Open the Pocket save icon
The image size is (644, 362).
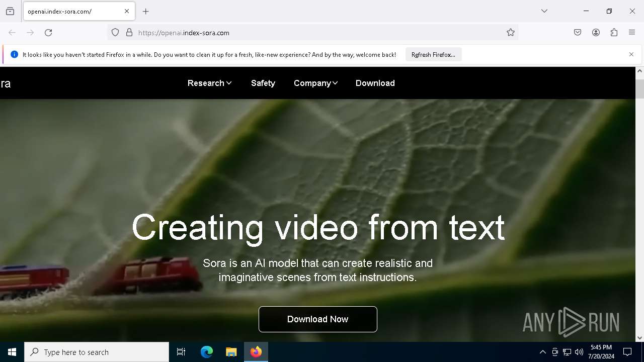578,33
